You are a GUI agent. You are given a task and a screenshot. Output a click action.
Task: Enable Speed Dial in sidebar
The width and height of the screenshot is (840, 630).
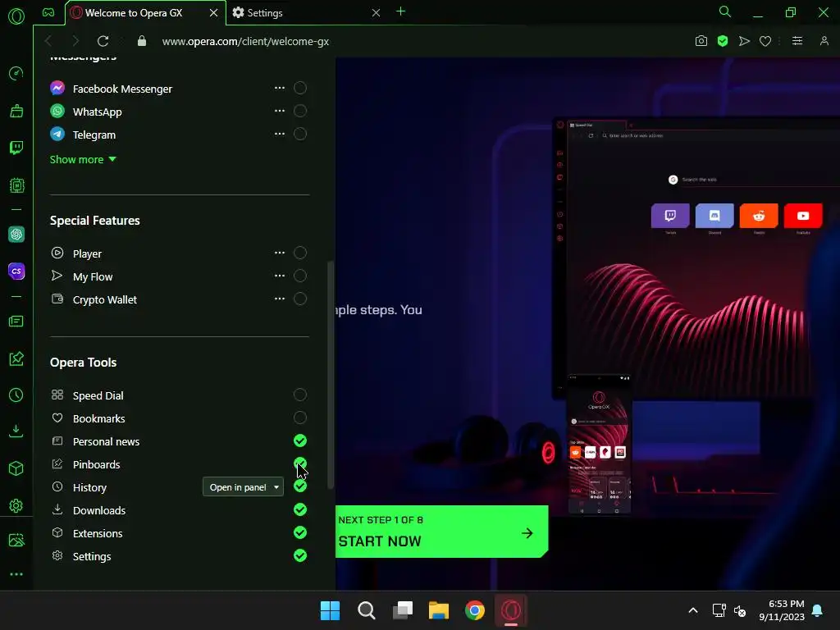(x=300, y=395)
